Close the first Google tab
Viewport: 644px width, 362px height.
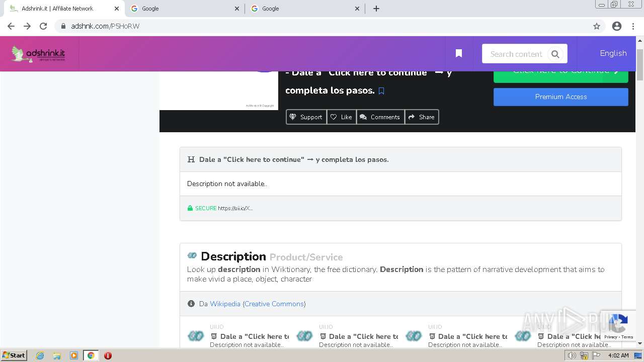coord(237,9)
